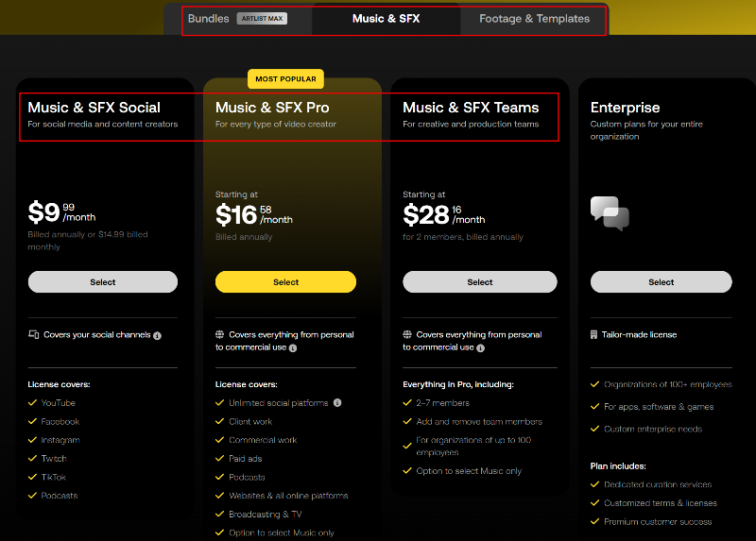Click Option to select Music only in Teams
Screen dimensions: 756x541
(x=469, y=471)
